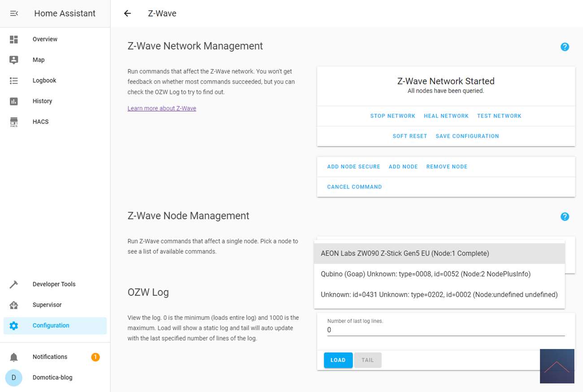583x392 pixels.
Task: Click the back arrow next to Z-Wave
Action: [x=127, y=13]
